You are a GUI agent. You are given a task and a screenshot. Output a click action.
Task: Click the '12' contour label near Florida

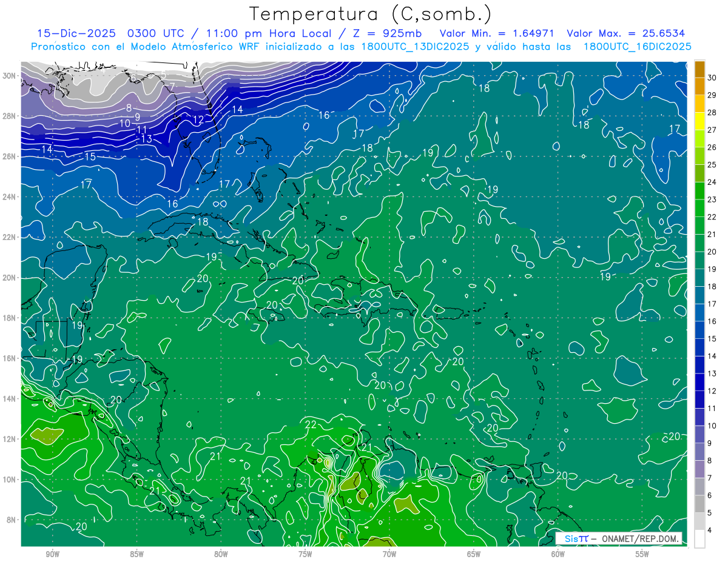pos(198,120)
